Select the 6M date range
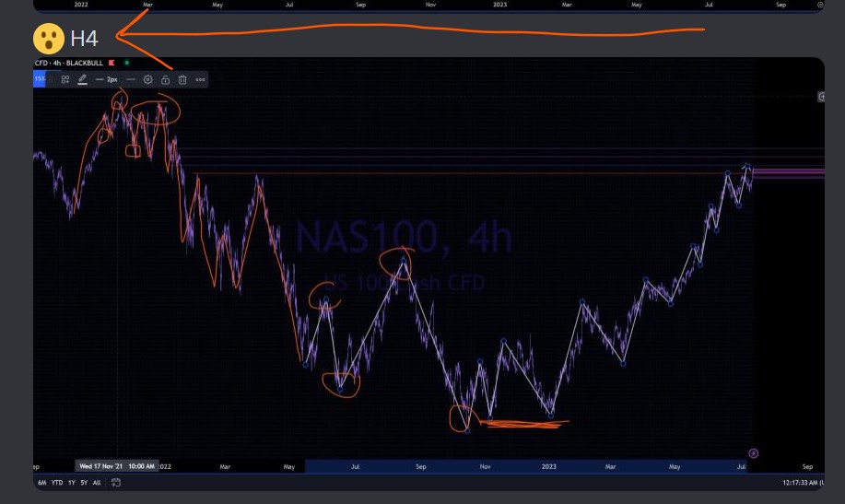 42,483
